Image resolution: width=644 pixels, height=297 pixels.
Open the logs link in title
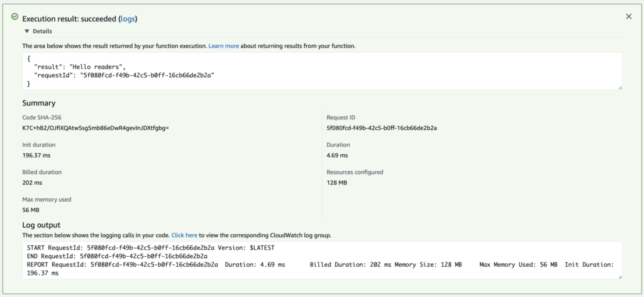coord(128,19)
